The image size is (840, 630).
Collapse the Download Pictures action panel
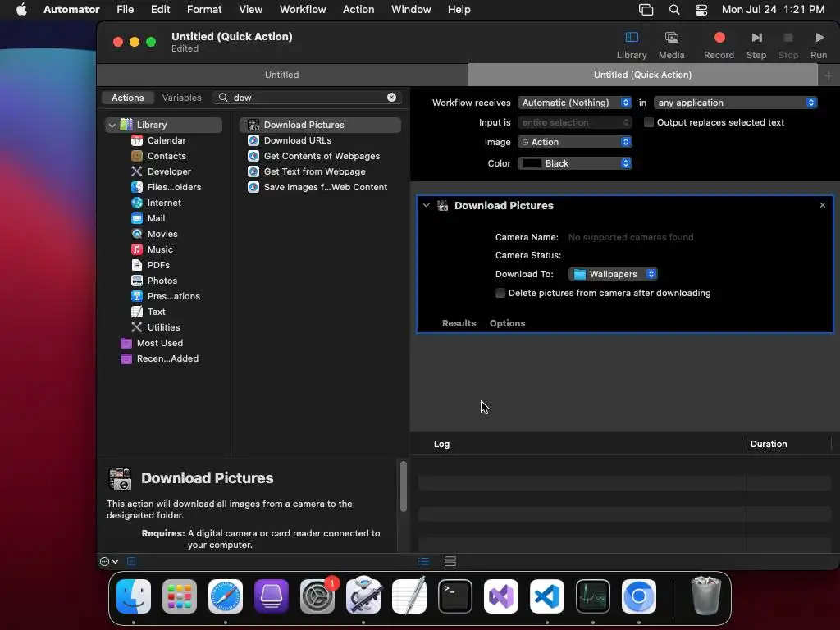426,205
